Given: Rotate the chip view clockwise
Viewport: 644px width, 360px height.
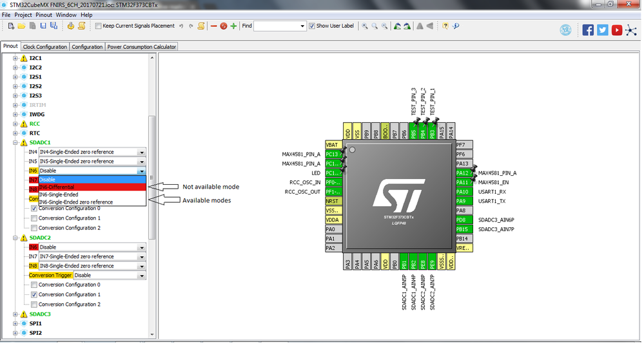Looking at the screenshot, I should click(407, 26).
